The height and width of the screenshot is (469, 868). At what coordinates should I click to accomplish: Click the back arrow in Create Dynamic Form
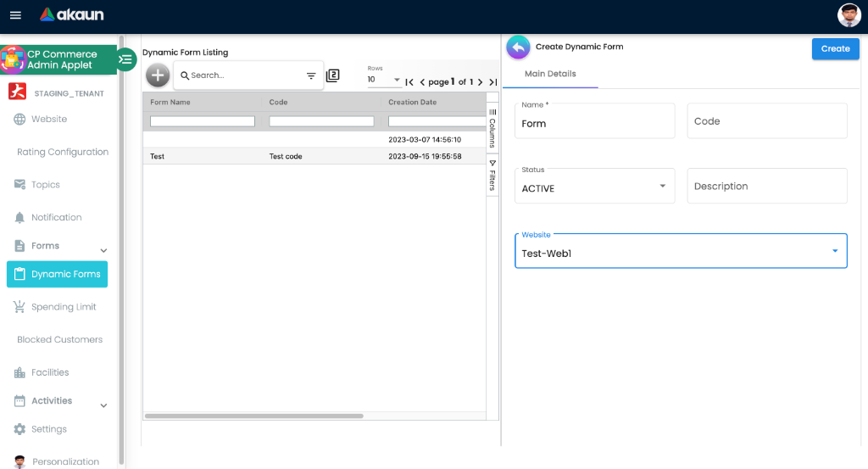pyautogui.click(x=518, y=47)
